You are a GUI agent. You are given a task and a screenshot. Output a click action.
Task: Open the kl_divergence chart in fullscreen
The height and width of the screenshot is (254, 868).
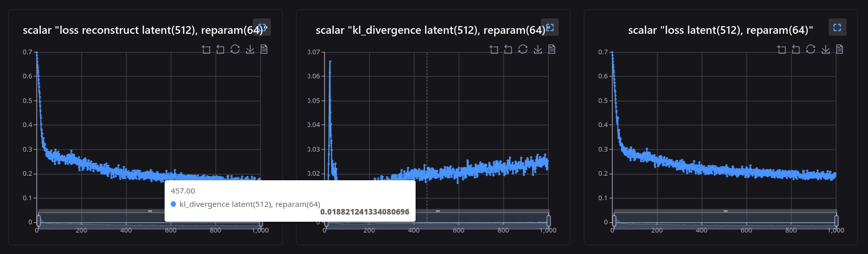click(550, 27)
